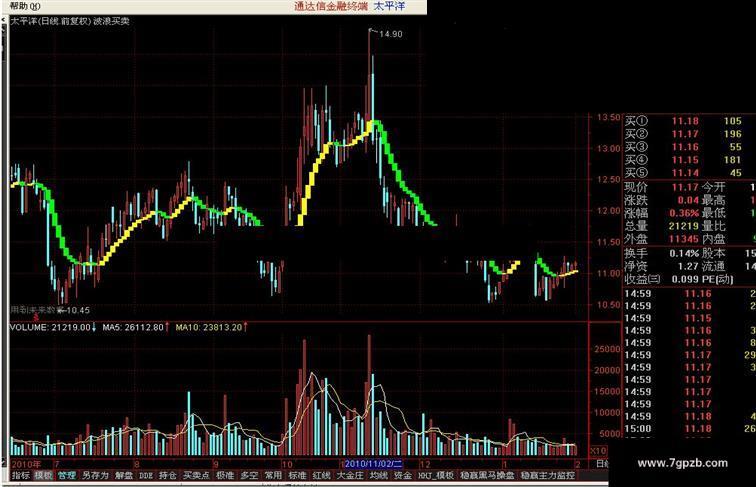Switch to the 红线 template

322,475
